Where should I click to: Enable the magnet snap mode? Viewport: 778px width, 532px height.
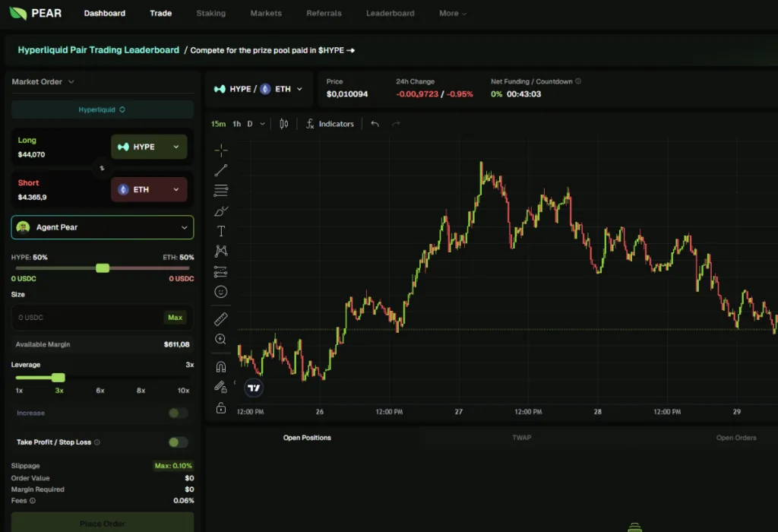[x=221, y=367]
